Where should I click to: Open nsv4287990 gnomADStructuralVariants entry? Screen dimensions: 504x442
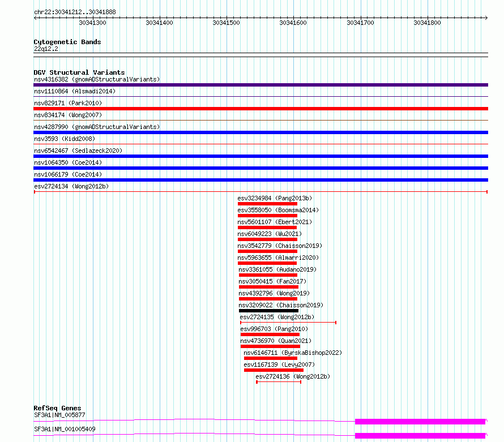(97, 127)
